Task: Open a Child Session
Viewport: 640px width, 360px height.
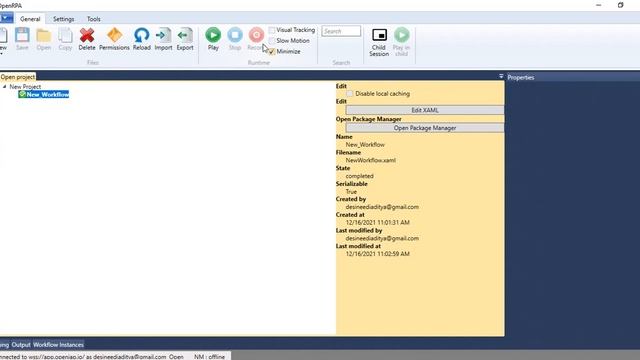Action: [x=379, y=42]
